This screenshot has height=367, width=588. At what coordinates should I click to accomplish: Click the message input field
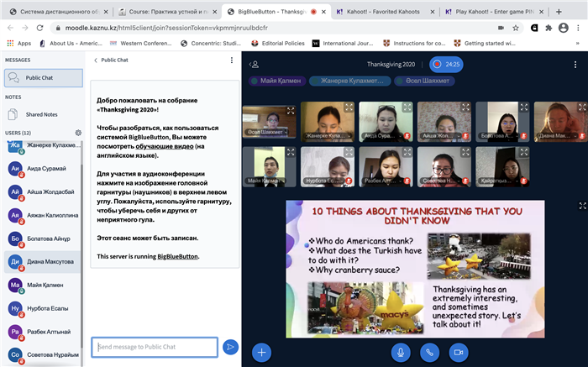coord(155,346)
